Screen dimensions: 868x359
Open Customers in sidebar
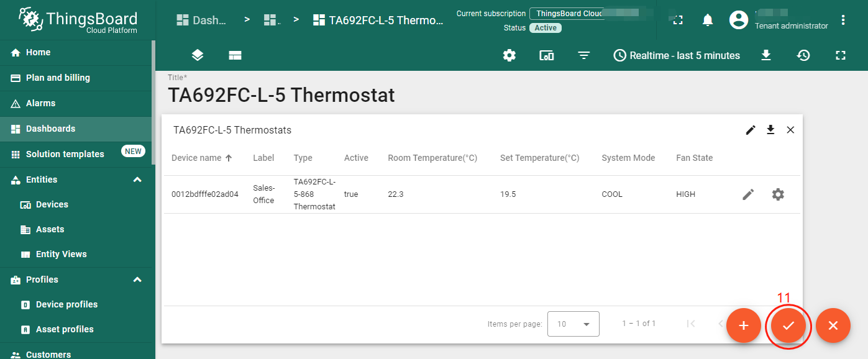(76, 353)
